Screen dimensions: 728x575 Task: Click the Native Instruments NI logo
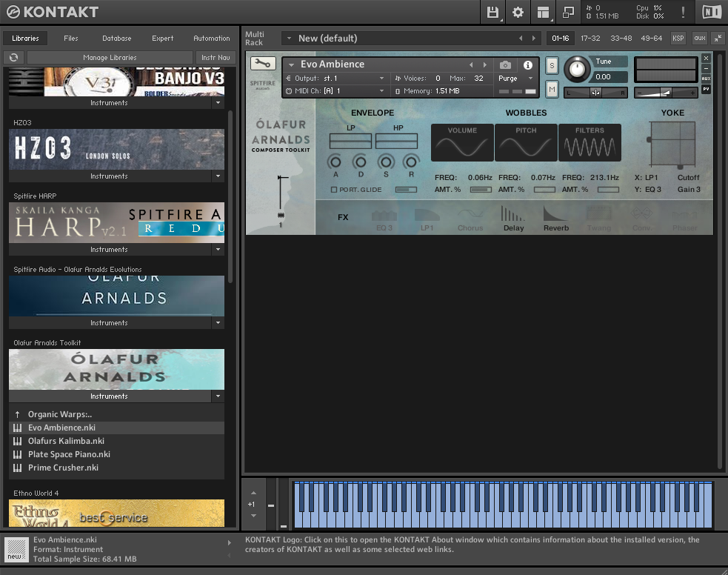pyautogui.click(x=712, y=12)
